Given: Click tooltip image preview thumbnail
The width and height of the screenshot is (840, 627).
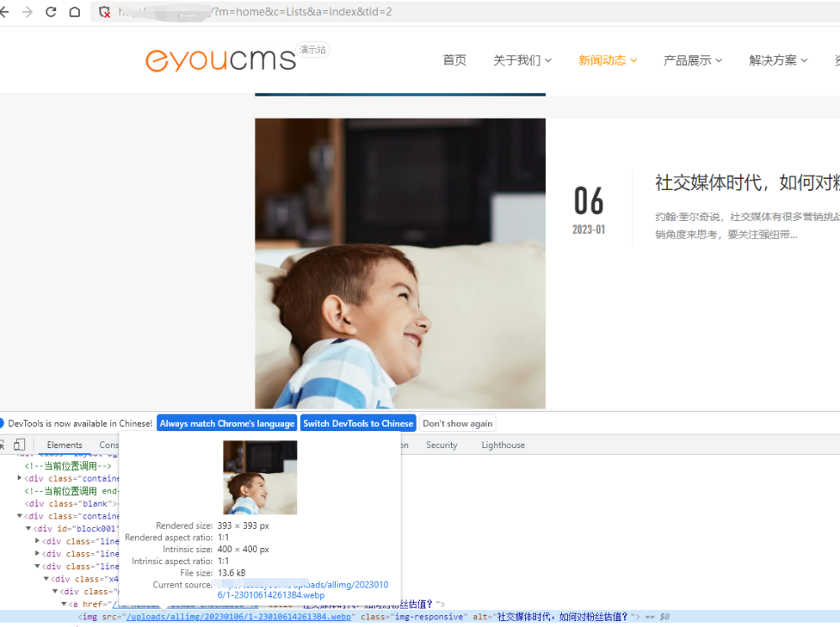Looking at the screenshot, I should (x=260, y=477).
